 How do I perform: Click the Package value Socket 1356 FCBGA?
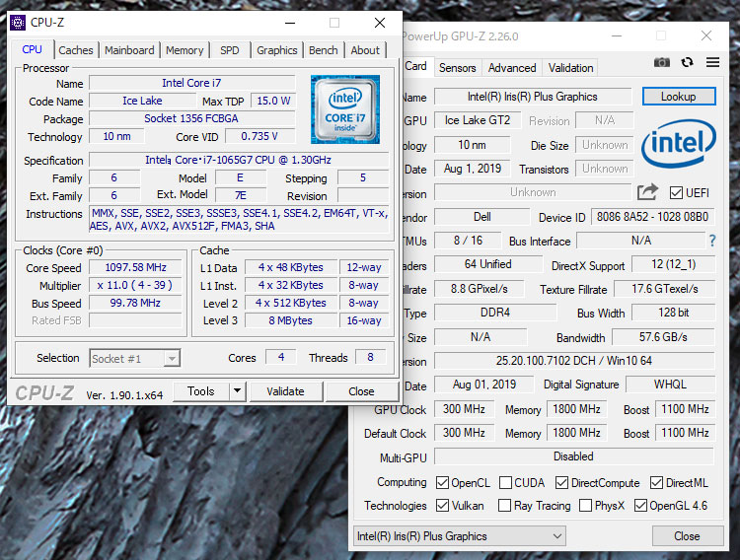pos(191,118)
